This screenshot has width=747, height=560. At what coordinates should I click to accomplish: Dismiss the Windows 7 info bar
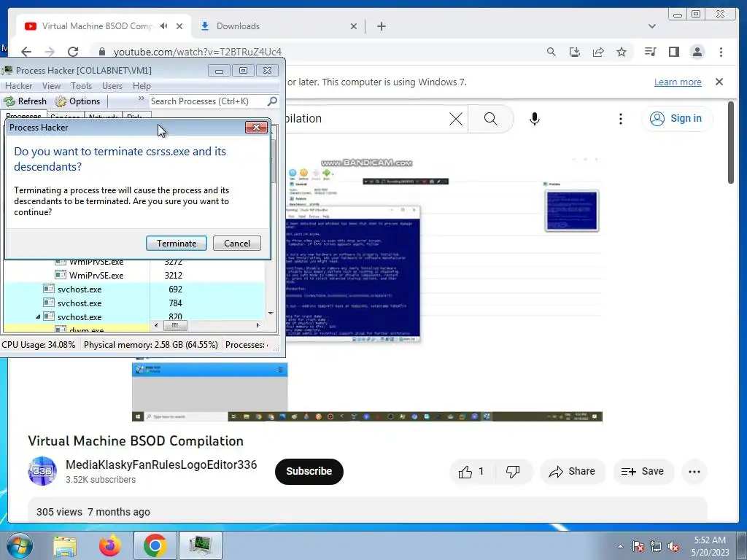tap(719, 82)
